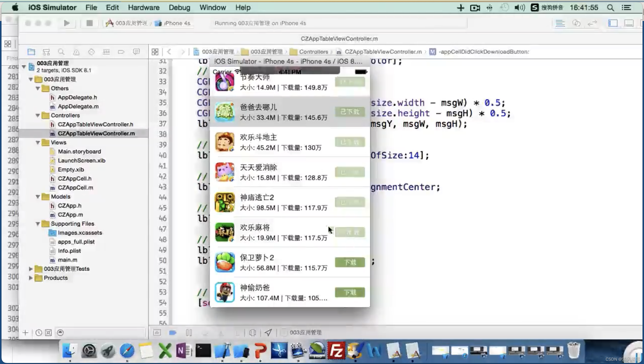The height and width of the screenshot is (364, 644).
Task: Click the Xcode Stop button
Action: (89, 23)
